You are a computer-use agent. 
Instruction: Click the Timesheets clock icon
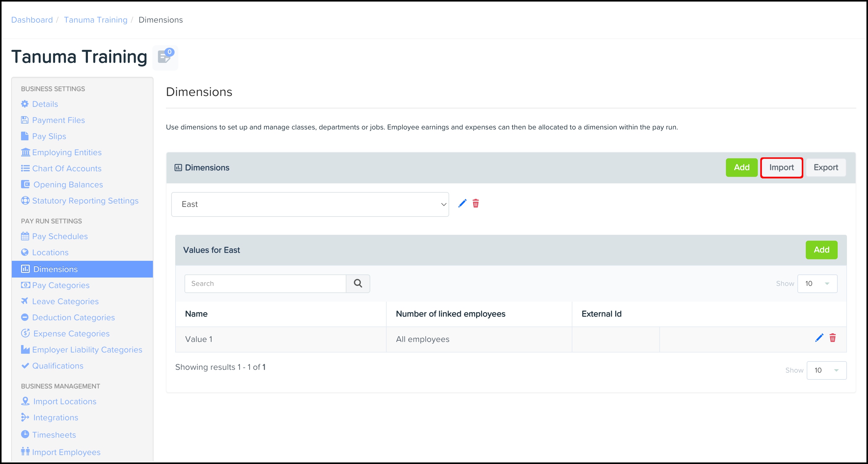pos(25,434)
